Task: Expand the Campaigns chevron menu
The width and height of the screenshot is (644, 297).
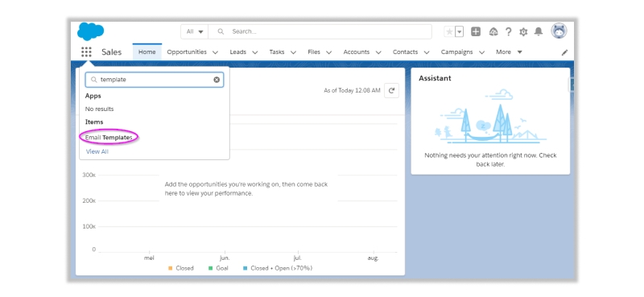Action: (481, 52)
